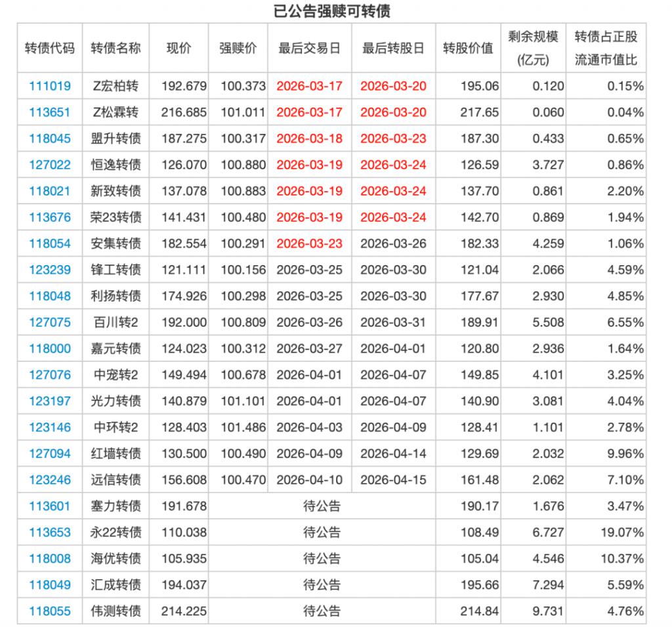Screen dimensions: 672x627
Task: Open bond code link 113601
Action: (50, 506)
